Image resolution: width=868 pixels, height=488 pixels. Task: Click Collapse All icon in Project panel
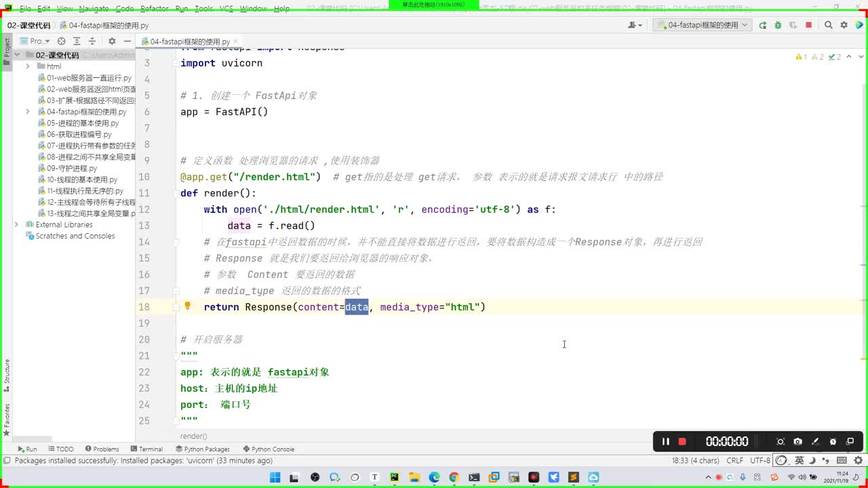coord(92,41)
